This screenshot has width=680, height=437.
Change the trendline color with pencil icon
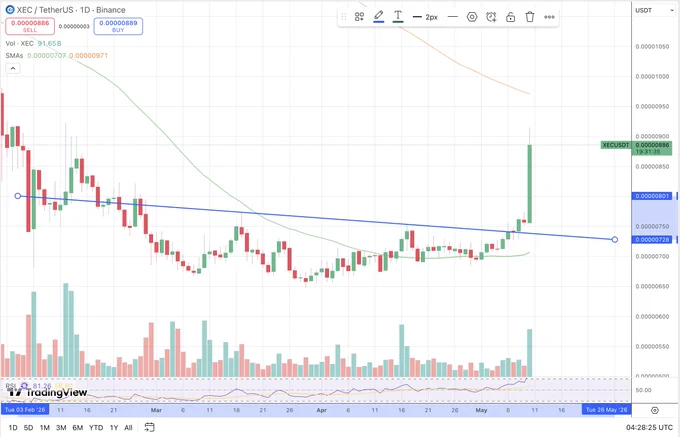379,17
